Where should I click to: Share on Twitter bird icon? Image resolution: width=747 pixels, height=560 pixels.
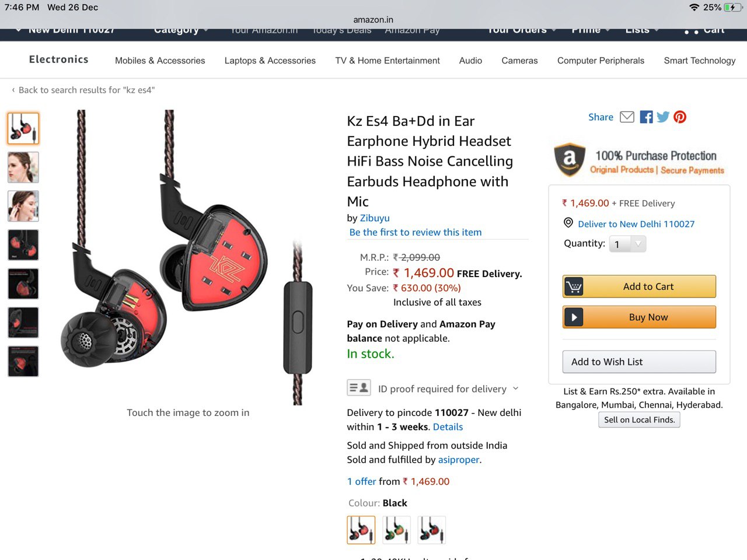tap(663, 117)
